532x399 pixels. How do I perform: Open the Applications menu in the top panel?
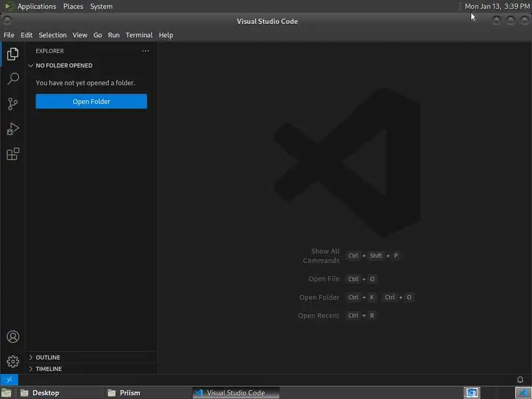pos(31,6)
